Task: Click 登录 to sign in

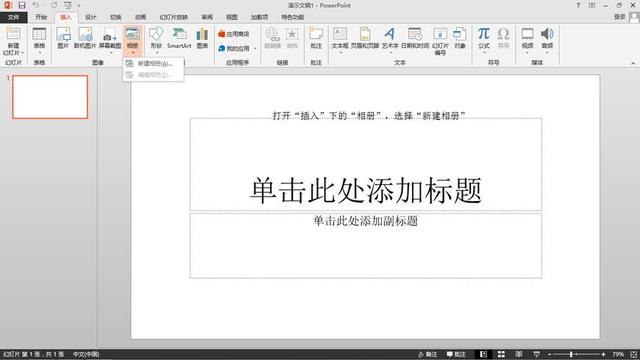Action: click(x=620, y=17)
